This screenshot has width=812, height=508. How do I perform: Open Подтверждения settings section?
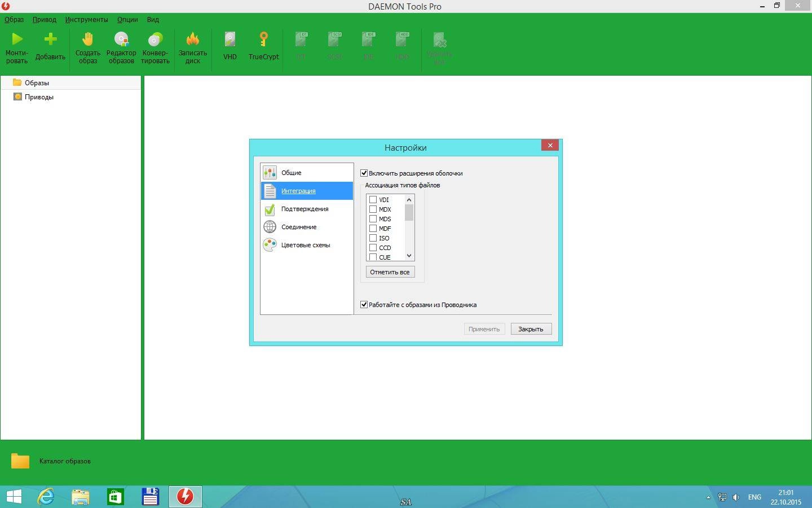[307, 209]
